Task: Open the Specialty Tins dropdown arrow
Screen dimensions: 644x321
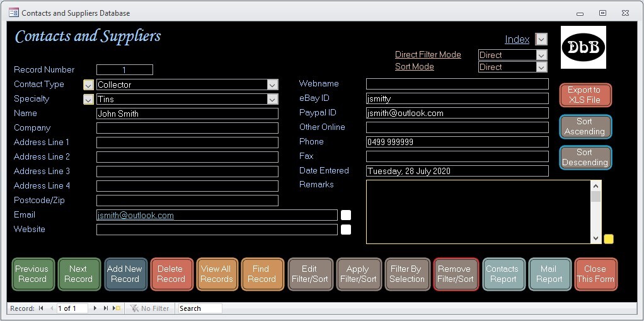Action: (x=272, y=100)
